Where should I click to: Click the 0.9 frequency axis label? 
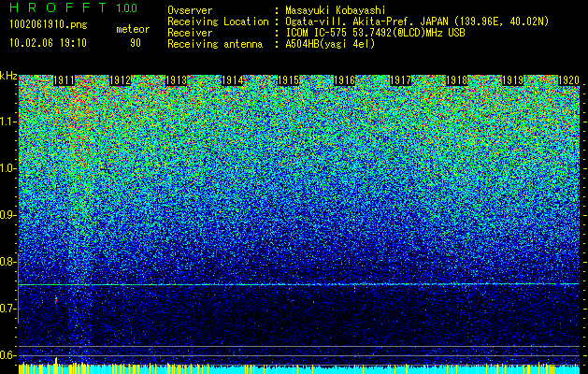point(7,215)
